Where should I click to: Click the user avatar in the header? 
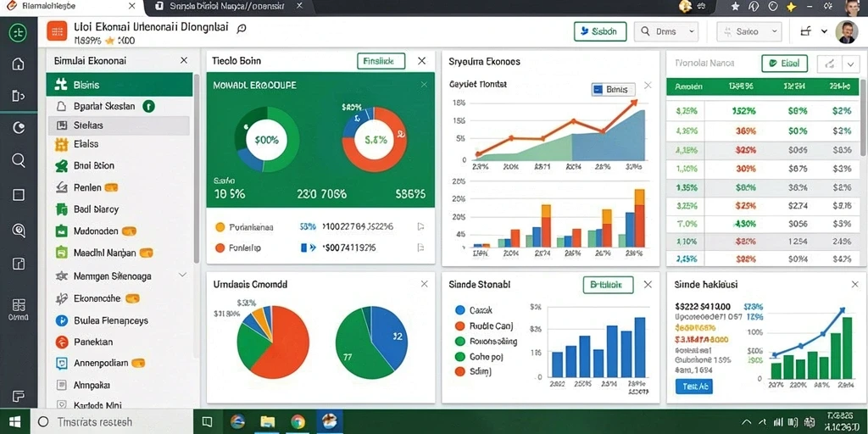point(845,31)
